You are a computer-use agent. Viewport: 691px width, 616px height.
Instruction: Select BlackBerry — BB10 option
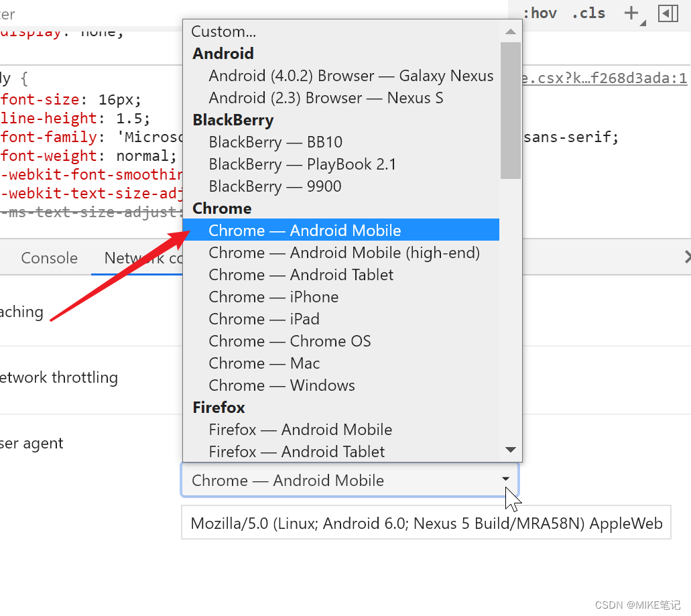(341, 142)
